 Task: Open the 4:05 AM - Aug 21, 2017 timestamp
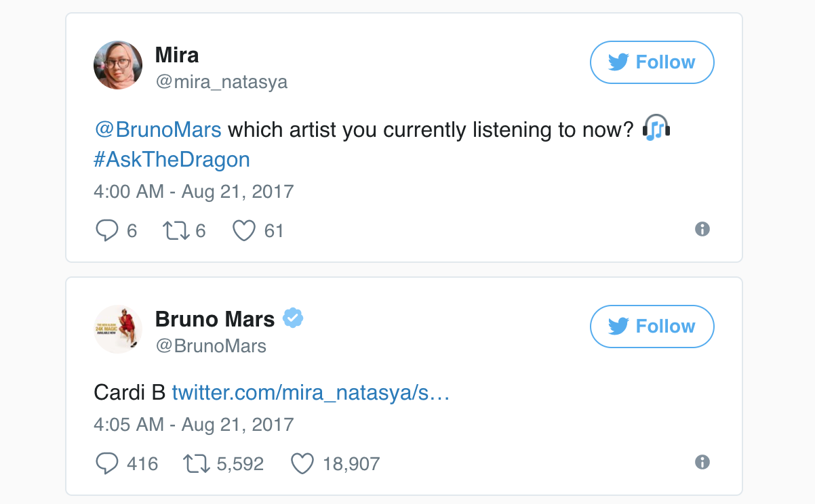(193, 425)
